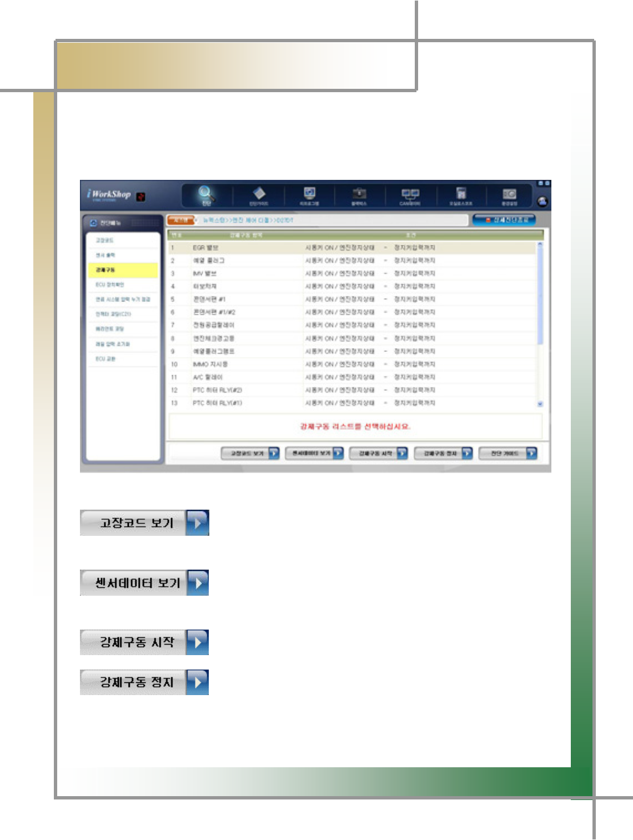Viewport: 633px width, 840px height.
Task: Open the CAN dual-monitor icon in toolbar
Action: click(x=410, y=195)
